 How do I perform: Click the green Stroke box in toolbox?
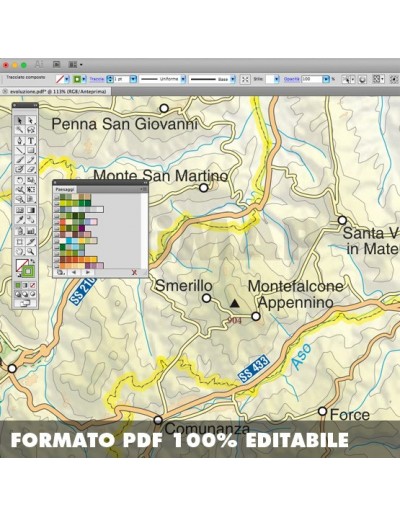tap(28, 272)
